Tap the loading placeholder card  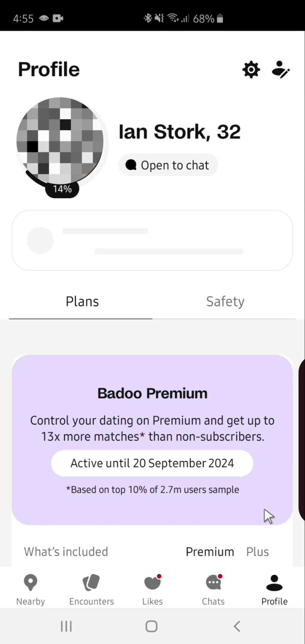152,240
